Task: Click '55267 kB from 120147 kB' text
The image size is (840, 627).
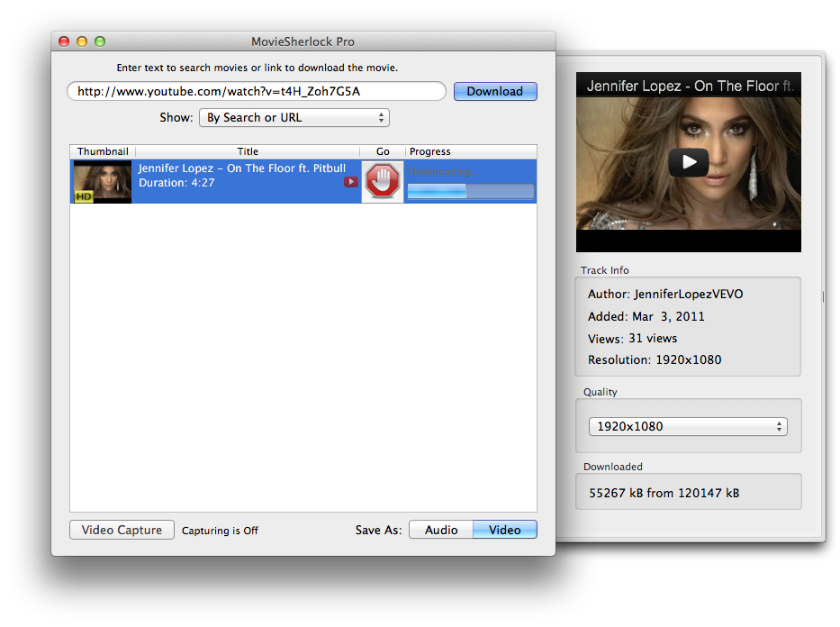Action: pos(664,493)
